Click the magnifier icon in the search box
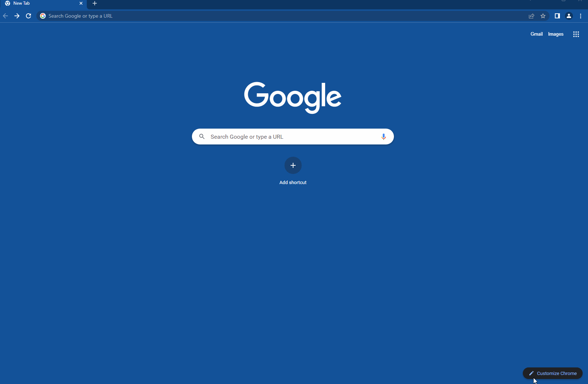The height and width of the screenshot is (384, 588). coord(202,137)
